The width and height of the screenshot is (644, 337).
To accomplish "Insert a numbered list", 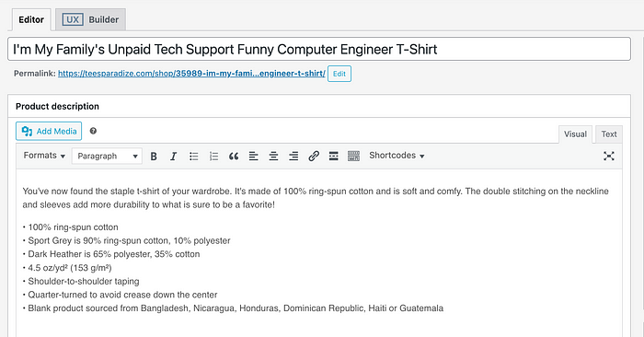I will 213,157.
